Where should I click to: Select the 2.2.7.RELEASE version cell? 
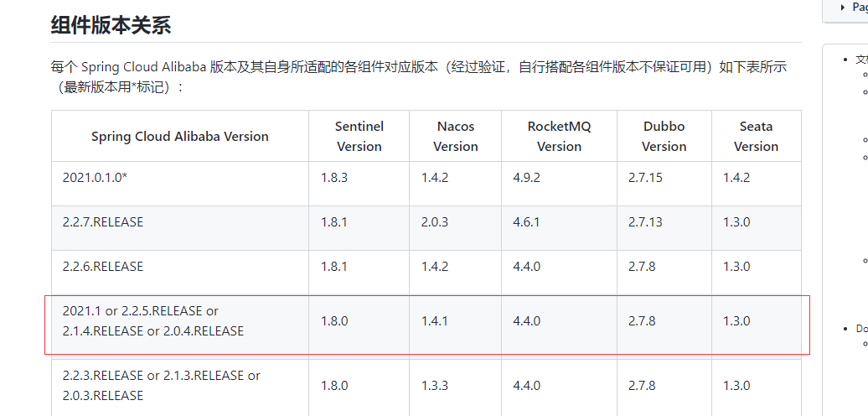click(x=180, y=227)
